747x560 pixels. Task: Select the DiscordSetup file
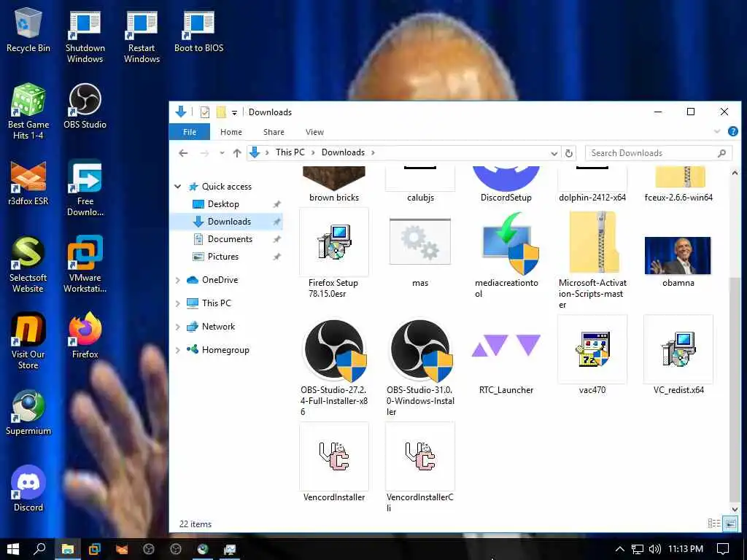[506, 184]
